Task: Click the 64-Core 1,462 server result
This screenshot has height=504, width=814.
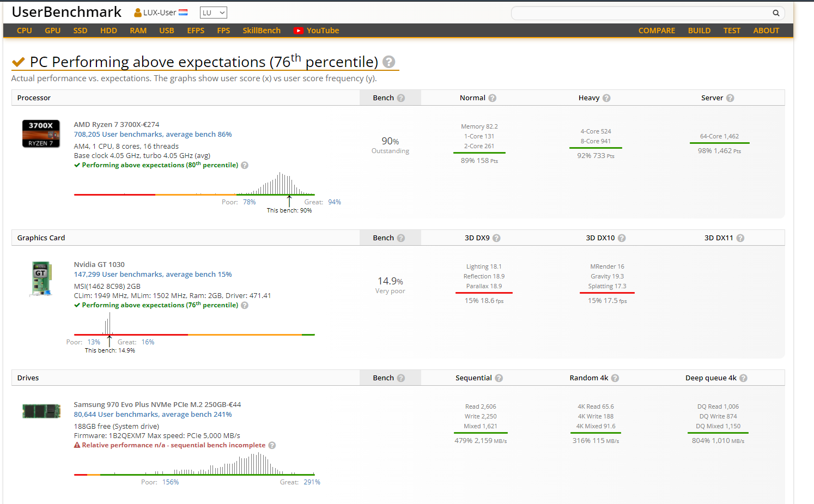Action: (719, 136)
